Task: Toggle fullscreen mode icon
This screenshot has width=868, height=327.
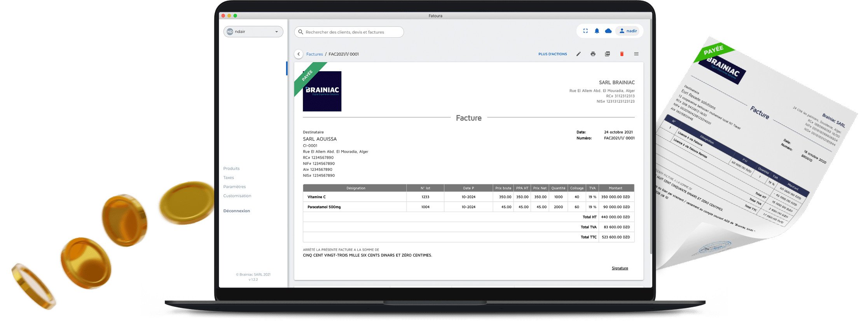Action: pos(585,31)
